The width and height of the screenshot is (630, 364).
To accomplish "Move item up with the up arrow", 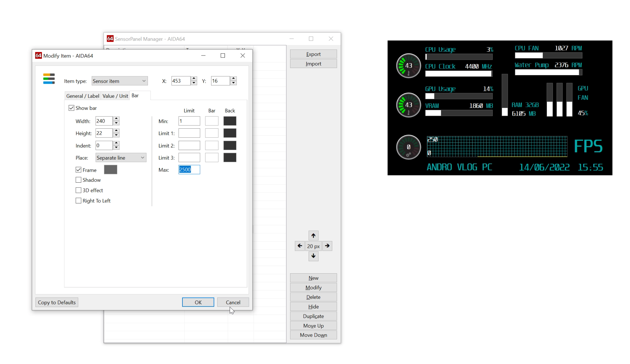I will [x=313, y=236].
